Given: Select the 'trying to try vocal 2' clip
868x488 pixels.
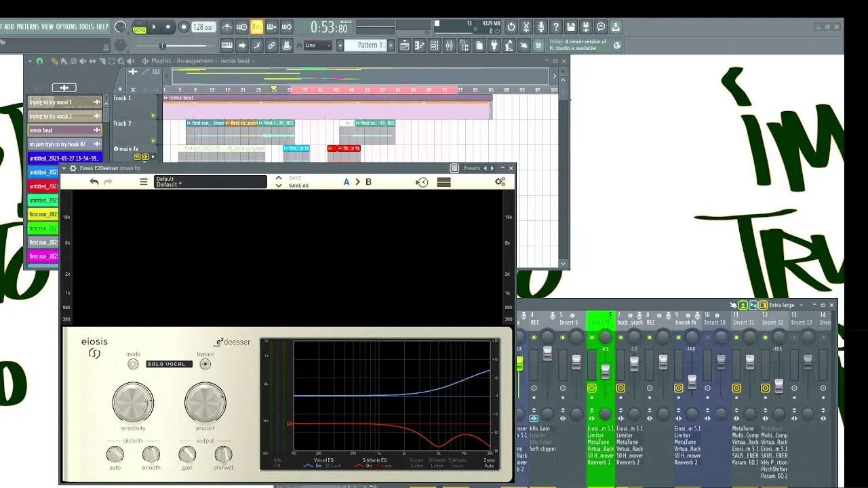Looking at the screenshot, I should (x=64, y=117).
